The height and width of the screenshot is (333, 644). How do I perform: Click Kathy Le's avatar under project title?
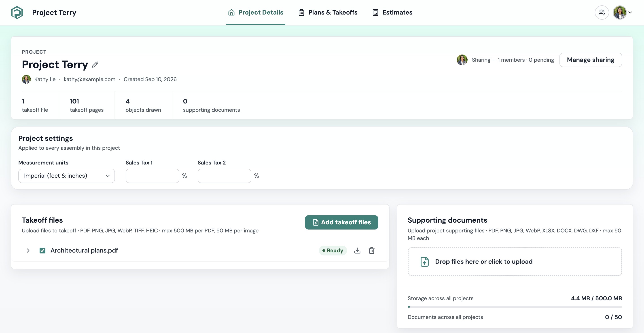coord(26,79)
